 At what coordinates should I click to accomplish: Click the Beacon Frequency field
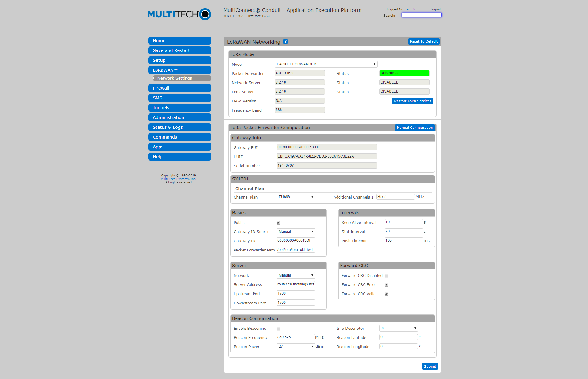pyautogui.click(x=296, y=337)
